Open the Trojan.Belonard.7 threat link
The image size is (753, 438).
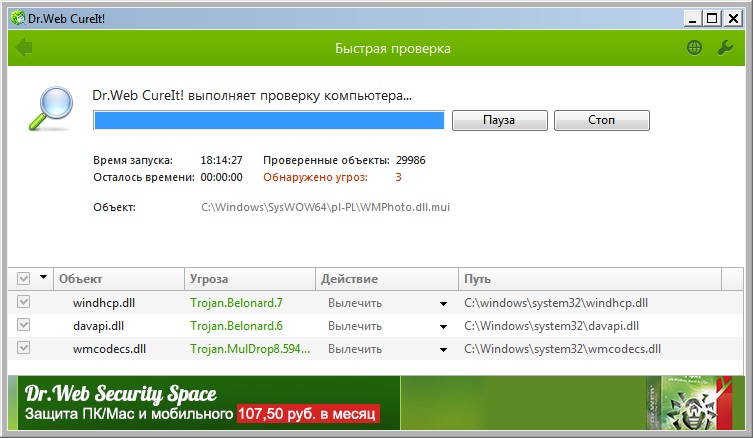point(236,303)
